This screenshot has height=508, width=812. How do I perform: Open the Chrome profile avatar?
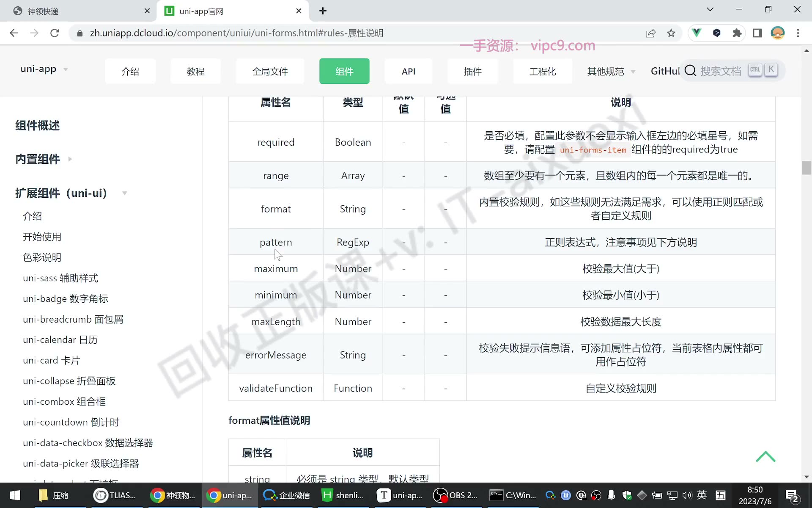778,33
